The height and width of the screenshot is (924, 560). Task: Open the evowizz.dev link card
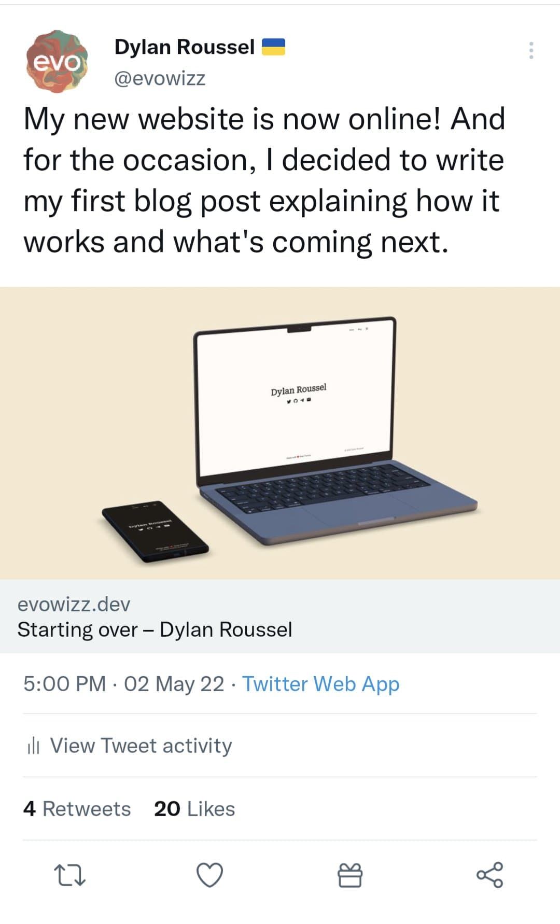pyautogui.click(x=74, y=603)
